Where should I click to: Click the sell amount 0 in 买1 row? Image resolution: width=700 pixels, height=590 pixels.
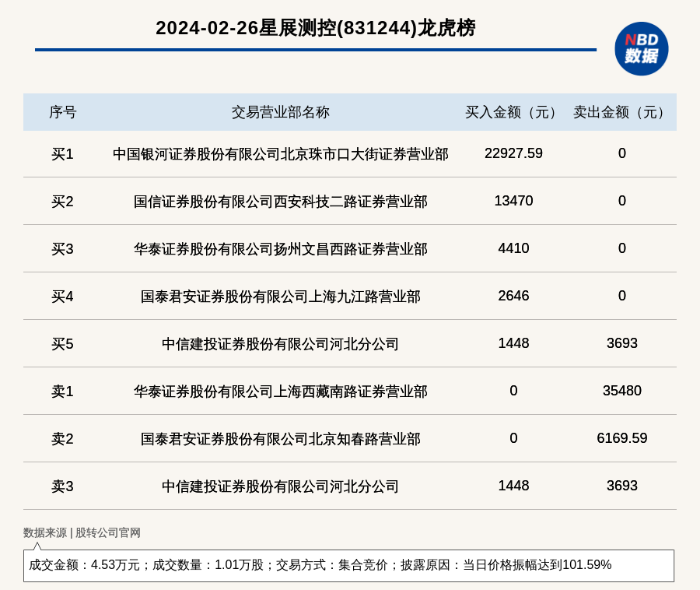tap(622, 153)
